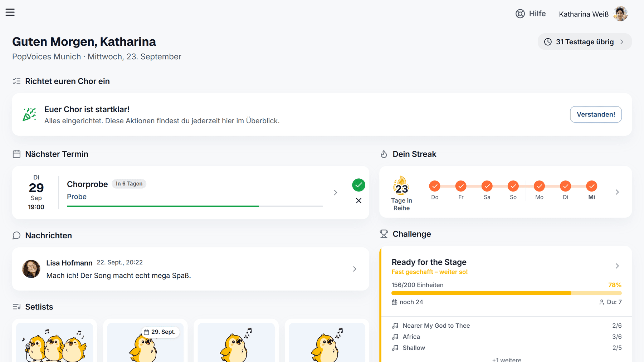Screen dimensions: 644x362
Task: Expand the Ready for the Stage challenge
Action: coord(617,266)
